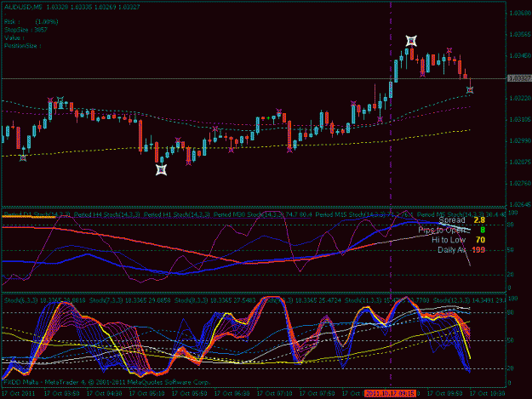Image resolution: width=532 pixels, height=399 pixels.
Task: Click the Value : label
Action: (14, 38)
